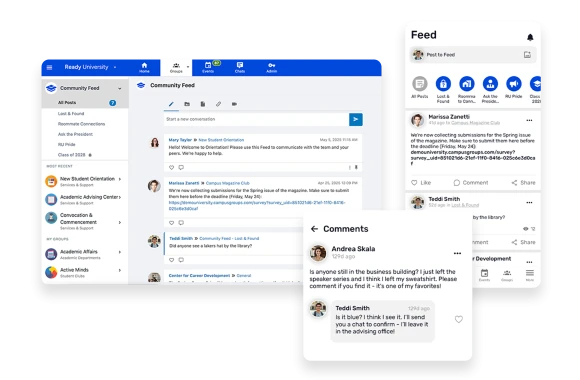
Task: Open RU Pride in the sidebar
Action: pos(67,145)
